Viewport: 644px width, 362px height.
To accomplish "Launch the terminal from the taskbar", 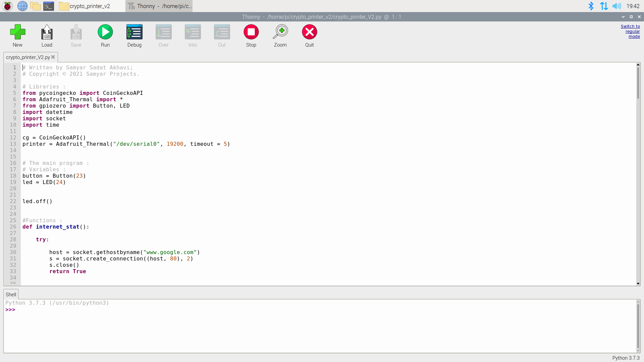I will [49, 6].
